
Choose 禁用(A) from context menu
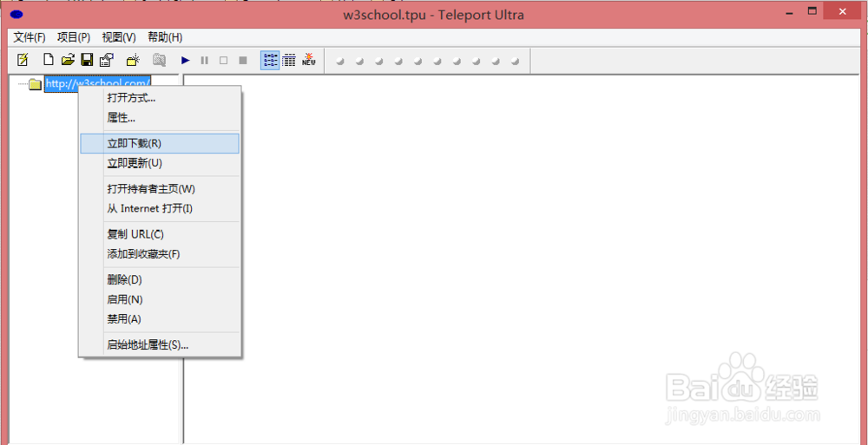pyautogui.click(x=160, y=319)
